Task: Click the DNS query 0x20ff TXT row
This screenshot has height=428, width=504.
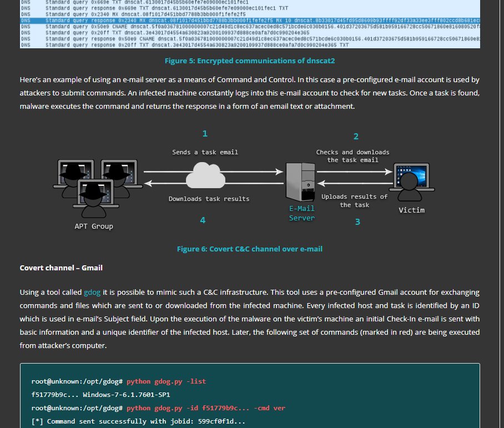Action: coord(250,33)
